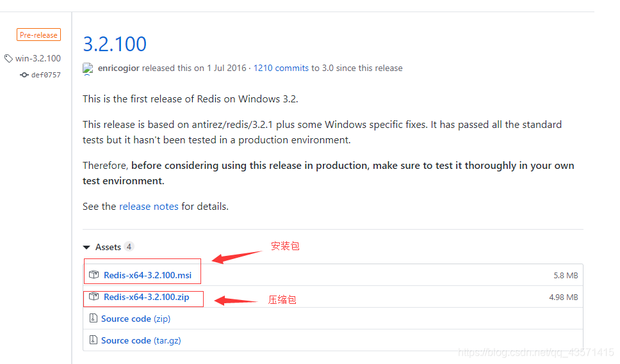The width and height of the screenshot is (620, 364).
Task: Open the 3.2.100 release title link
Action: coord(115,44)
